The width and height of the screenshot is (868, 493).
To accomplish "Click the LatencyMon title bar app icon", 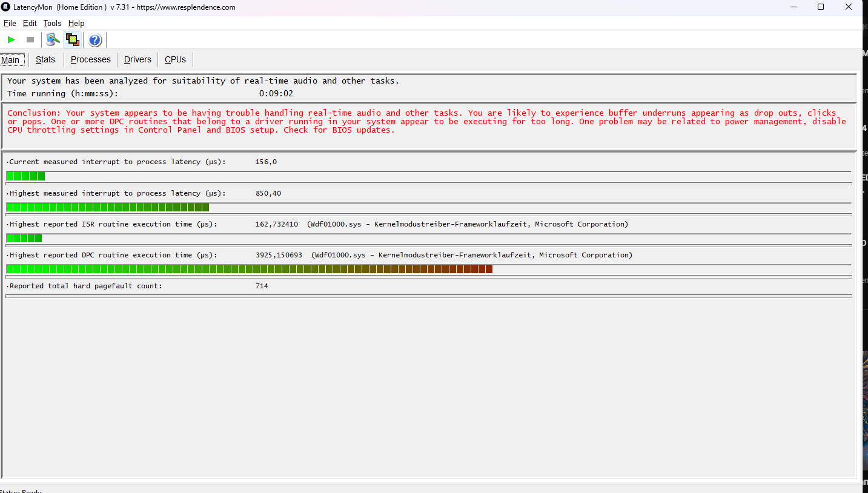I will 5,7.
